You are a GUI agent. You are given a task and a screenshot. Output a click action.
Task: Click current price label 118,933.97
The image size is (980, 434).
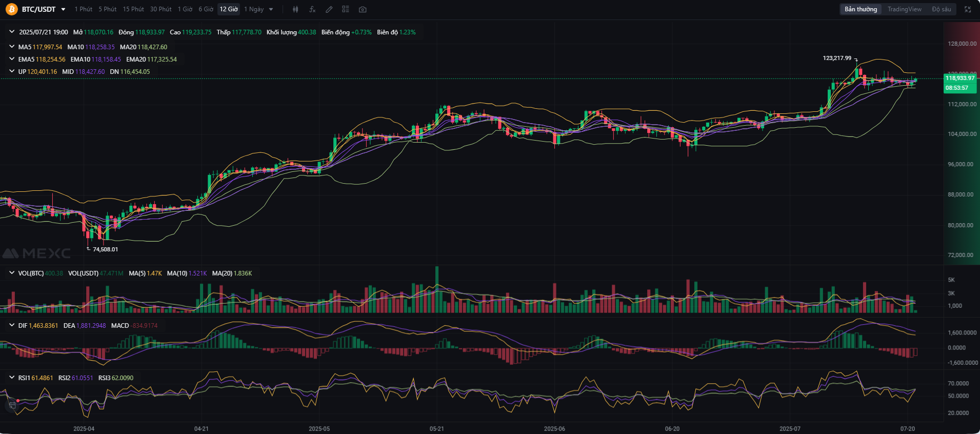pos(960,78)
